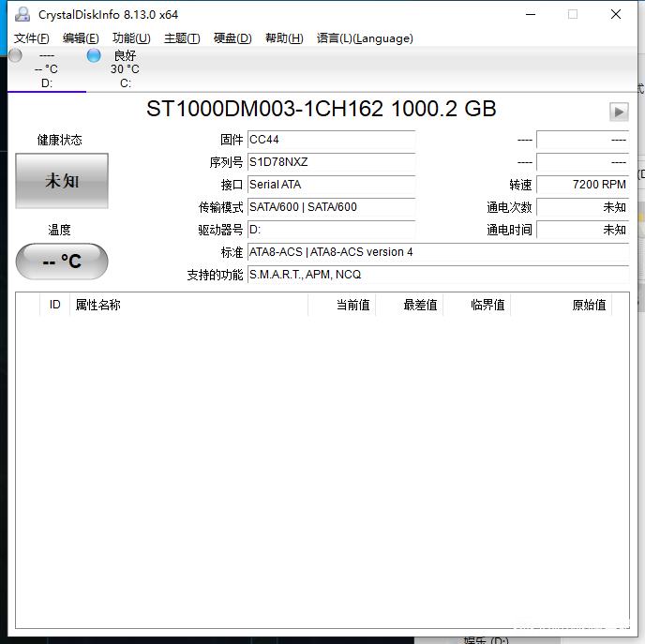The image size is (645, 644).
Task: Minimize the CrystalDiskInfo window
Action: click(x=531, y=14)
